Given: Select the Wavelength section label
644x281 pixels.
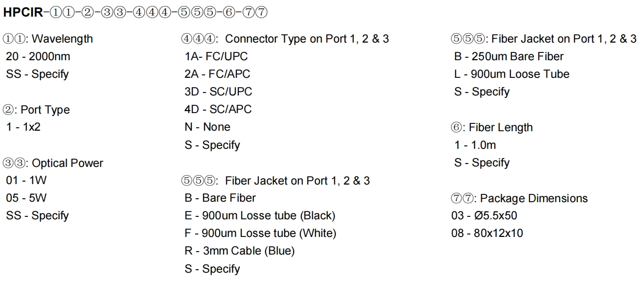Looking at the screenshot, I should pyautogui.click(x=48, y=39).
